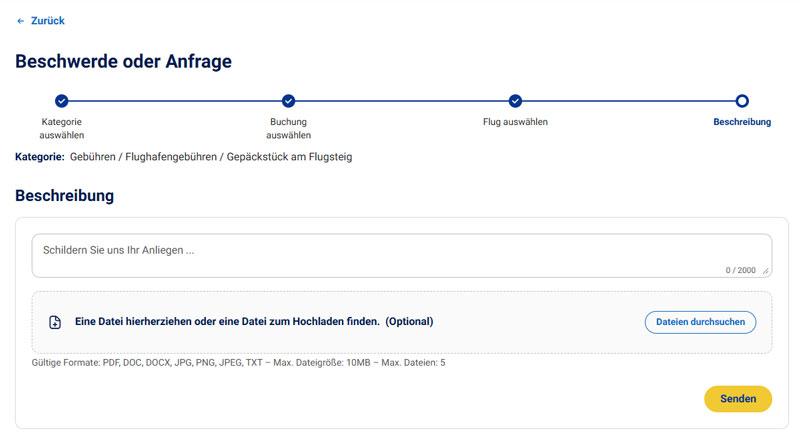Focus the 'Schildern Sie uns Ihr Anliegen' text area
The width and height of the screenshot is (800, 440).
pyautogui.click(x=402, y=256)
